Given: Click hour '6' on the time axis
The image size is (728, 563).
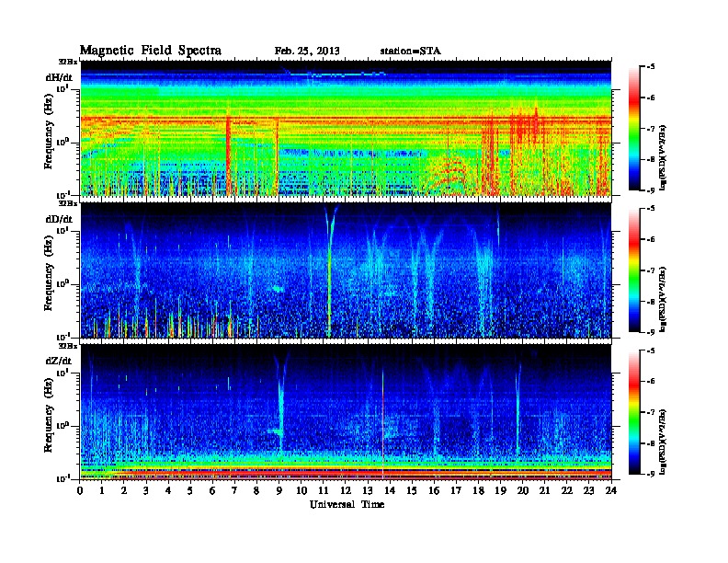Looking at the screenshot, I should (x=212, y=490).
